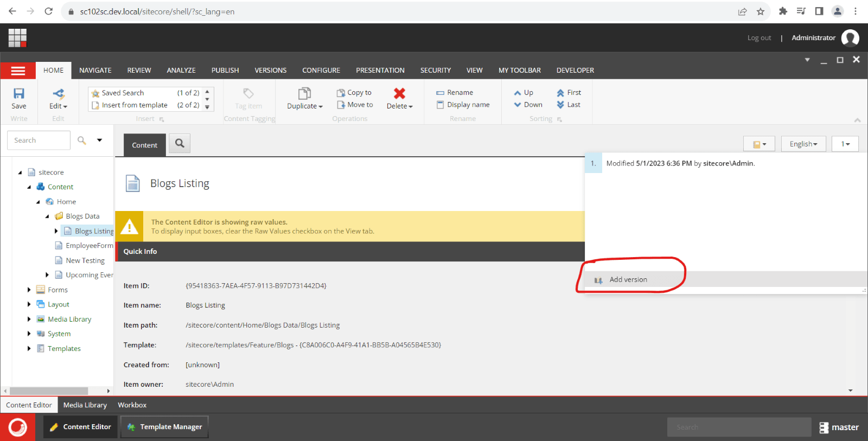Expand the Templates tree node

(29, 348)
